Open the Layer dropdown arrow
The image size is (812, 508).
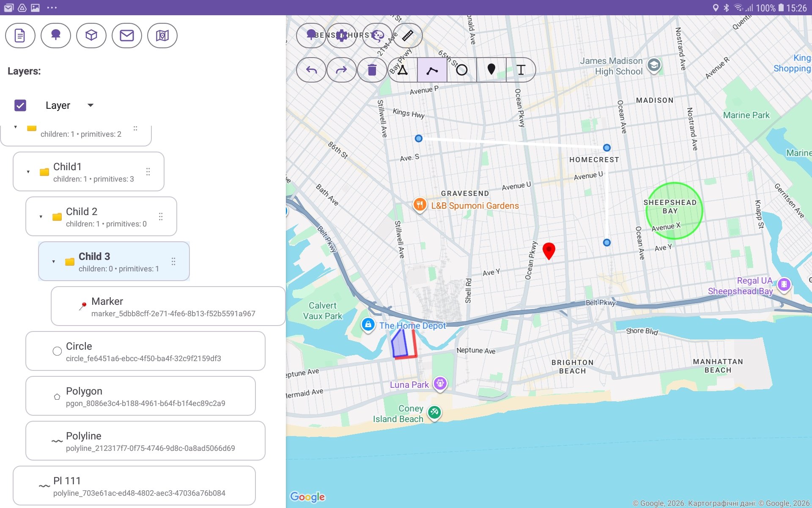coord(91,105)
